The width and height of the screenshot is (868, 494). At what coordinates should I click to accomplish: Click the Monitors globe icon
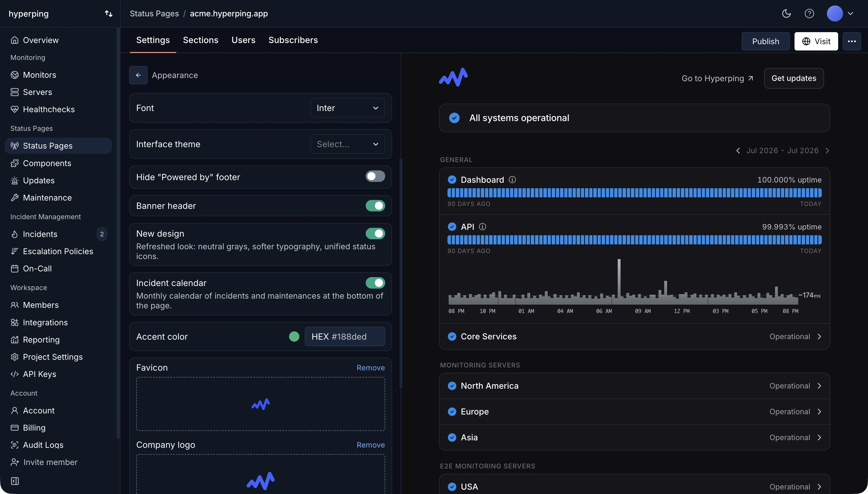(15, 75)
